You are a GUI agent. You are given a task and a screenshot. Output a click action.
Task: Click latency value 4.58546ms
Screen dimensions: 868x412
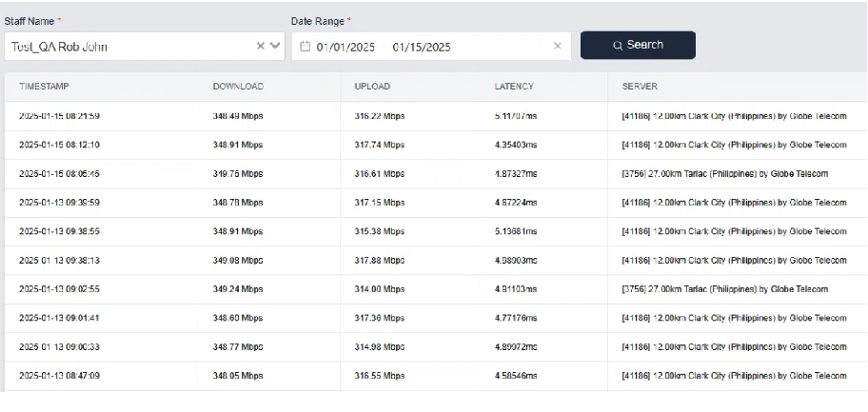tap(516, 376)
